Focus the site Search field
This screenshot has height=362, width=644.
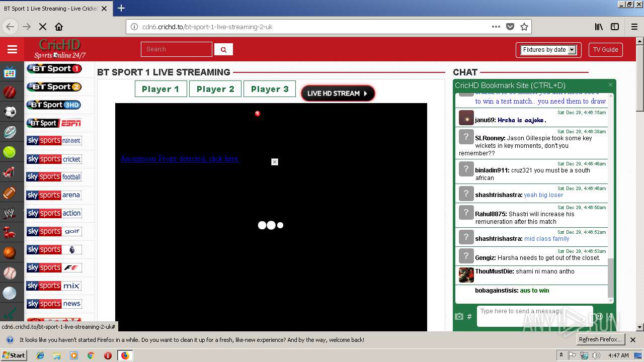177,49
